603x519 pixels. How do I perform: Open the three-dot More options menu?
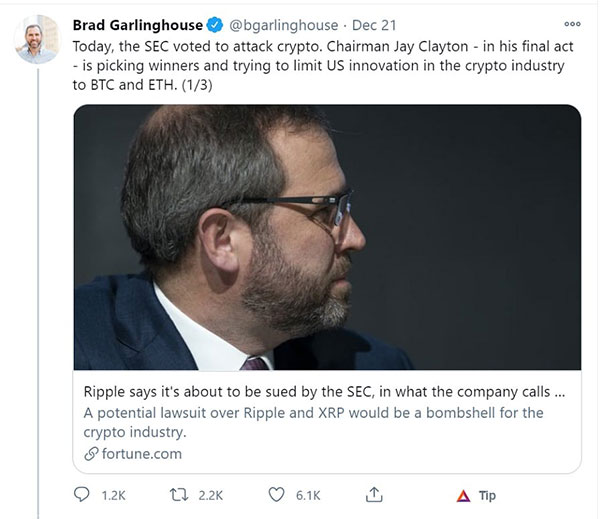[571, 23]
